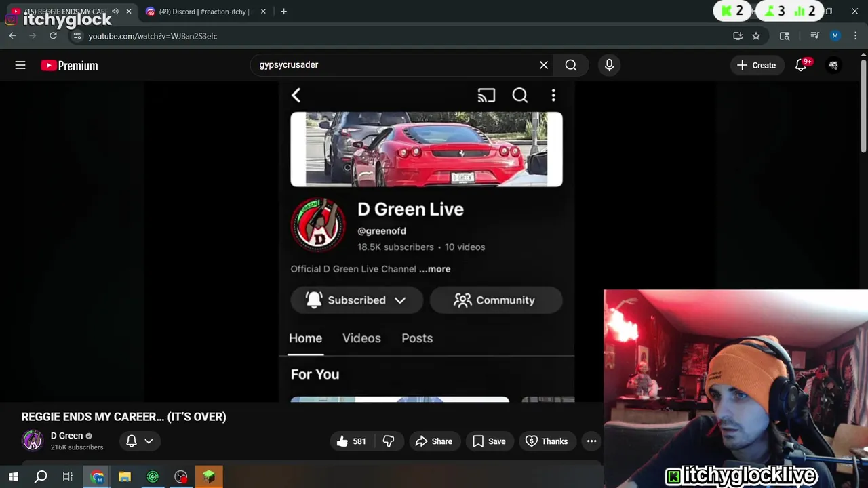Tap cast icon in phone YouTube app
Screen dimensions: 868x488
pos(486,96)
